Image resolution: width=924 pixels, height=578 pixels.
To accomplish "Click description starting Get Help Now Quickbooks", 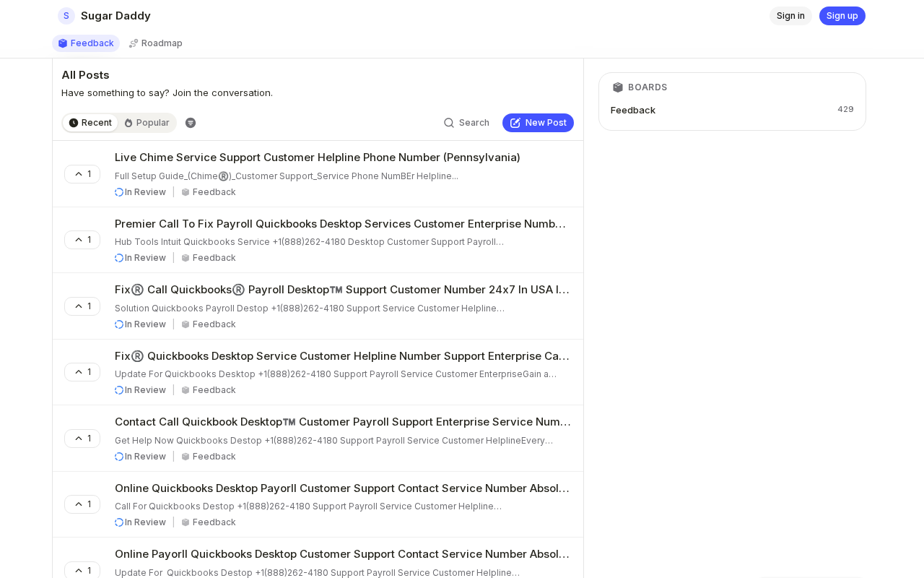I will [x=334, y=441].
